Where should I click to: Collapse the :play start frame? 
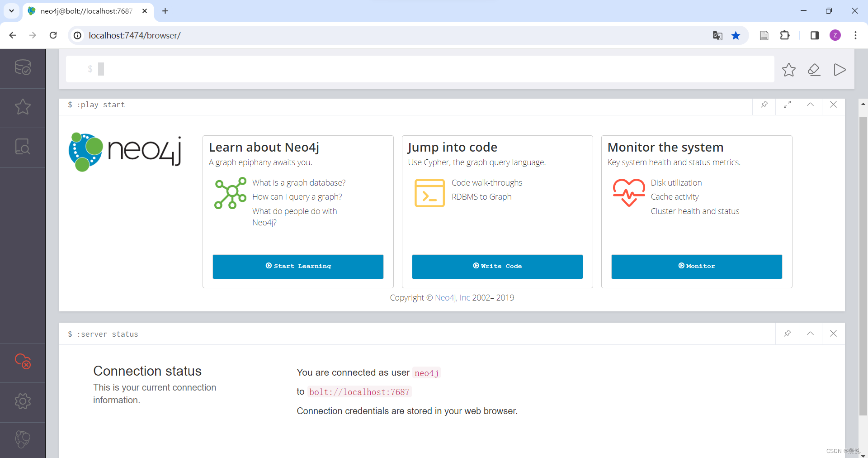(x=811, y=105)
